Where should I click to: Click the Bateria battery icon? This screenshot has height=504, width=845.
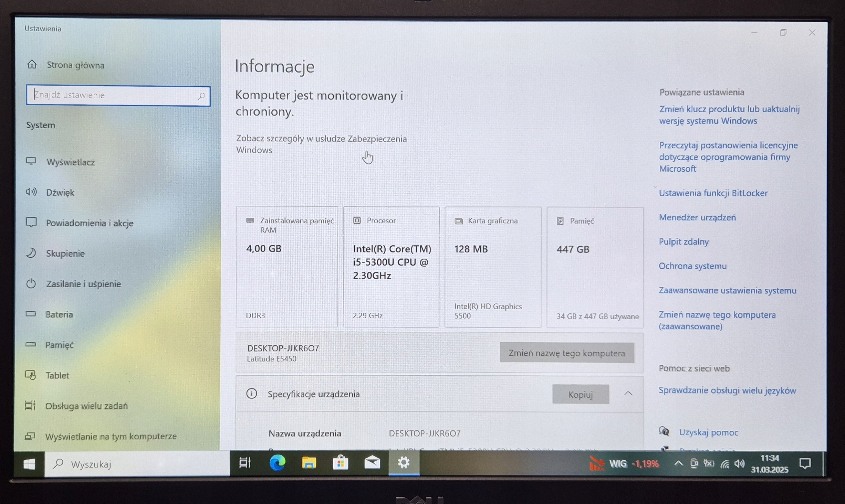pyautogui.click(x=31, y=314)
